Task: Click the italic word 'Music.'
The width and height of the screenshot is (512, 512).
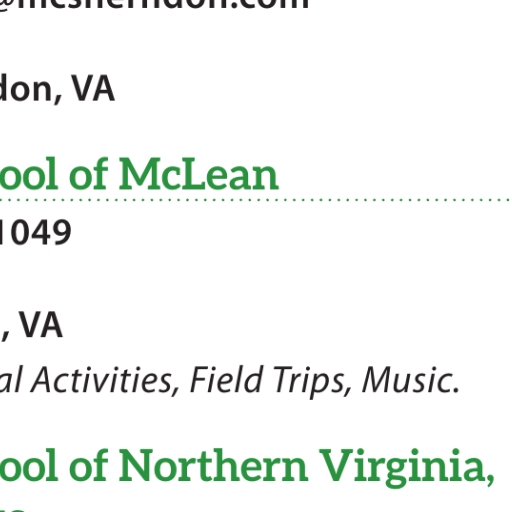Action: pos(411,380)
